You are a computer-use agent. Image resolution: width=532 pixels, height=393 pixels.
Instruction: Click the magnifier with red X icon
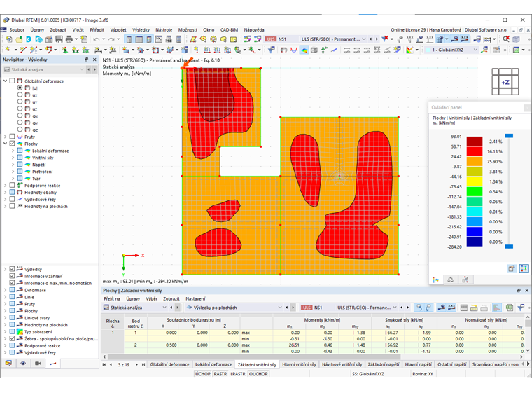click(506, 39)
